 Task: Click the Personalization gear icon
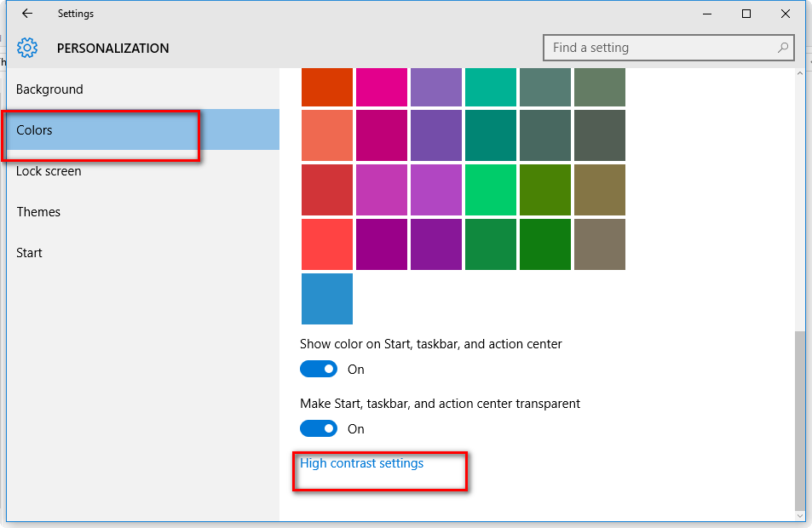(x=27, y=48)
